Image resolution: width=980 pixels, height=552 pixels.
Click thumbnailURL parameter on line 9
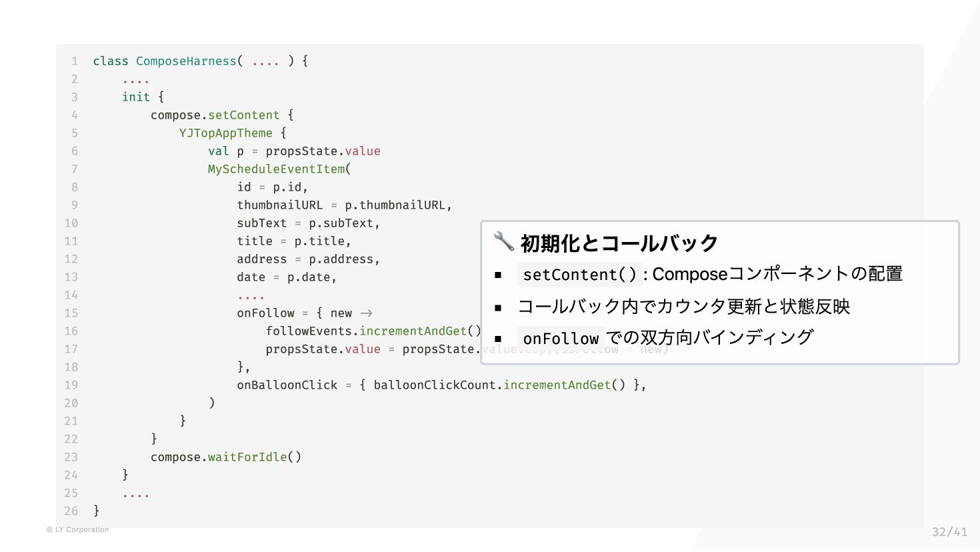tap(280, 205)
